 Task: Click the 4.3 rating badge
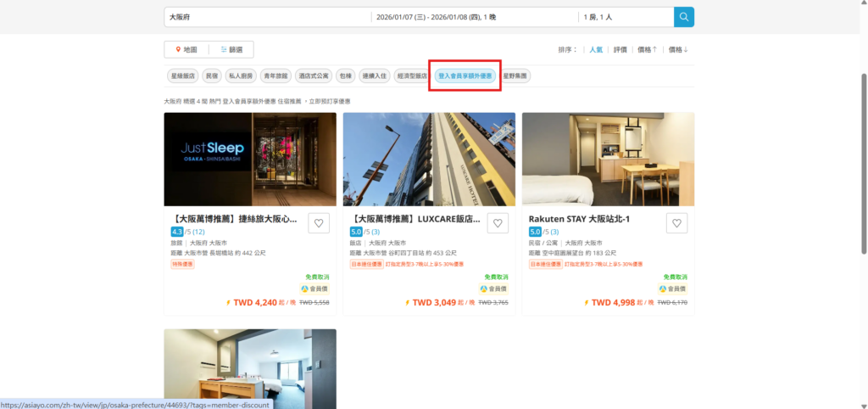coord(176,232)
